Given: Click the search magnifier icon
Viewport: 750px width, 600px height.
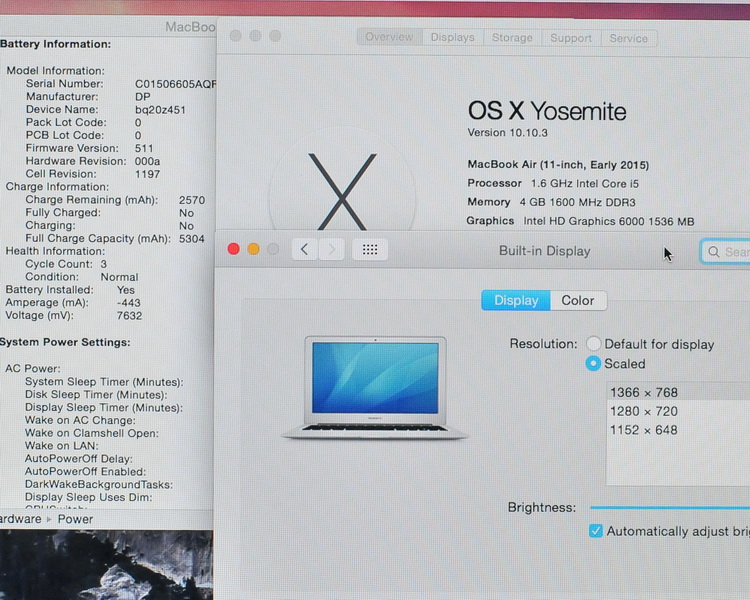Looking at the screenshot, I should [714, 252].
